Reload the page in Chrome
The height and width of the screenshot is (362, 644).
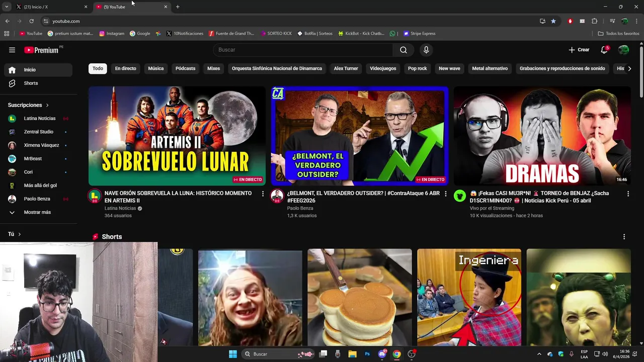tap(31, 21)
